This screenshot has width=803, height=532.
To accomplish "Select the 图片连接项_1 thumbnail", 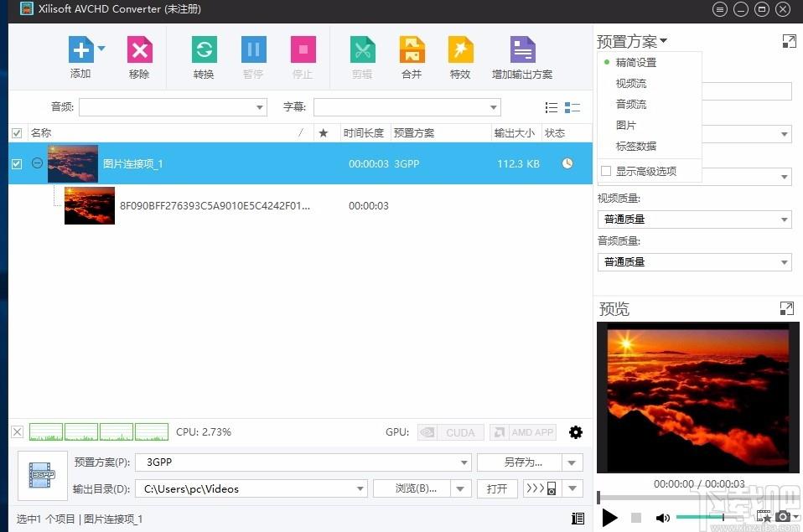I will (x=73, y=164).
